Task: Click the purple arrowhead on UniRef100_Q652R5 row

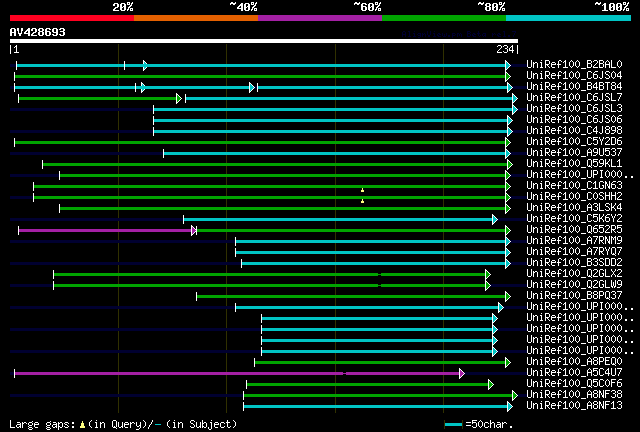Action: tap(194, 231)
